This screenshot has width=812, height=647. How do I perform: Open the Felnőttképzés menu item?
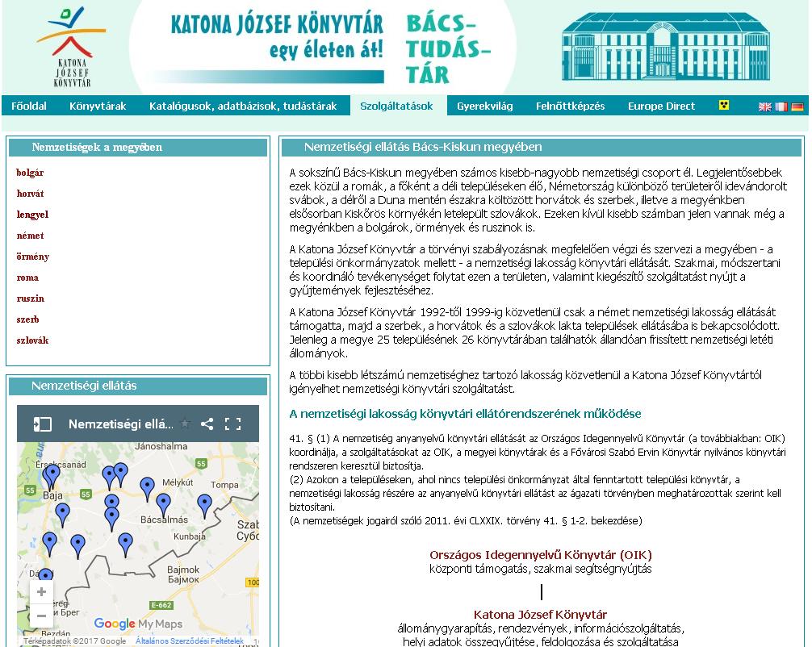click(570, 106)
